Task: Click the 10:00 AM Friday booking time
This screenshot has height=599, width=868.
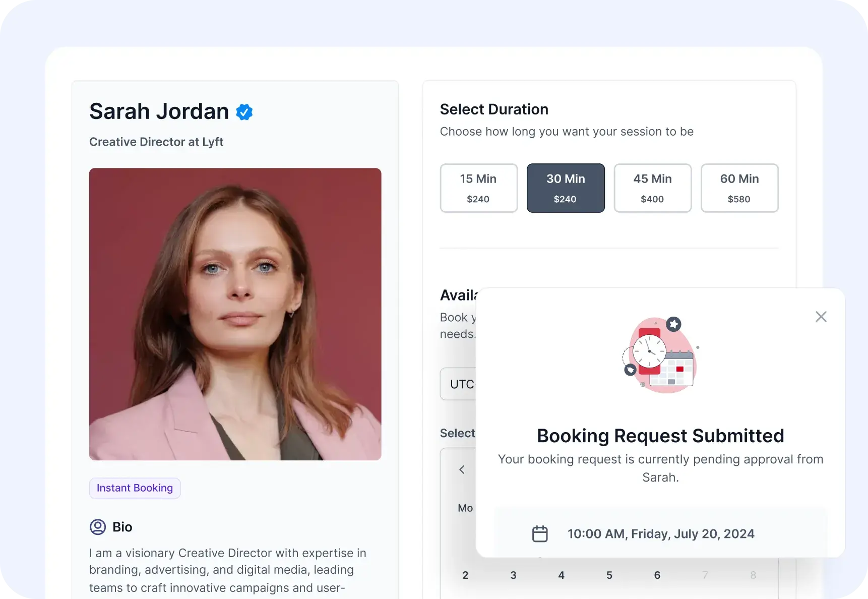Action: (661, 534)
